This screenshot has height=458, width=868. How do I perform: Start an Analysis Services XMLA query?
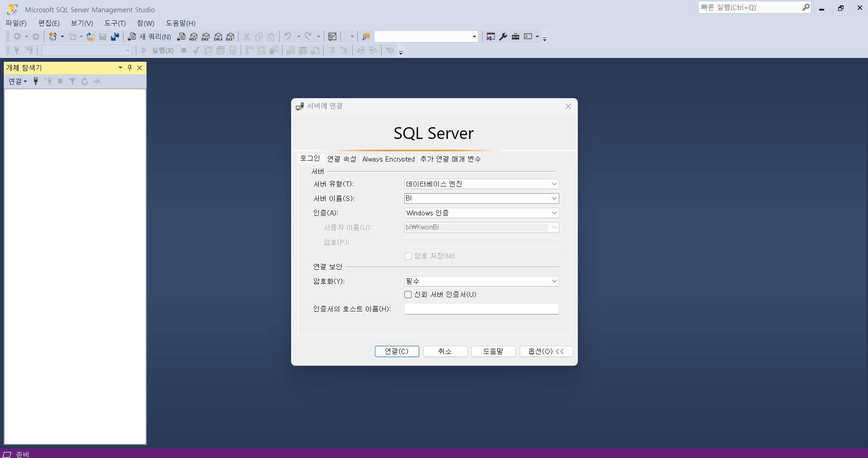click(218, 37)
